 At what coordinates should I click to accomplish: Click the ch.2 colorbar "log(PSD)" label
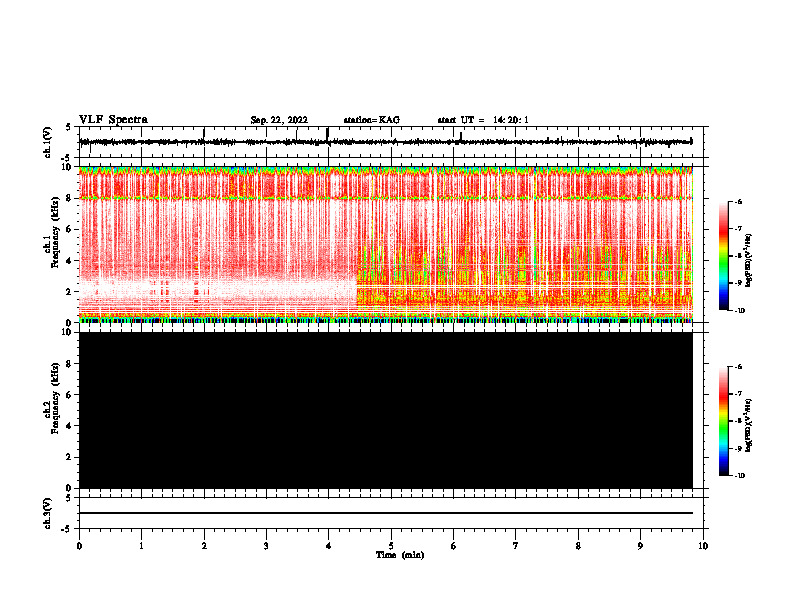(748, 426)
